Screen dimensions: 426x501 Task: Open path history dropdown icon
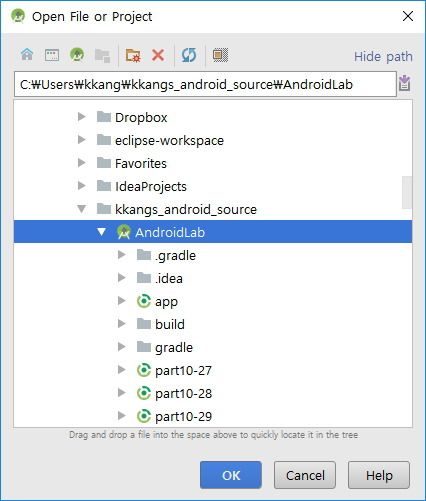pyautogui.click(x=405, y=83)
